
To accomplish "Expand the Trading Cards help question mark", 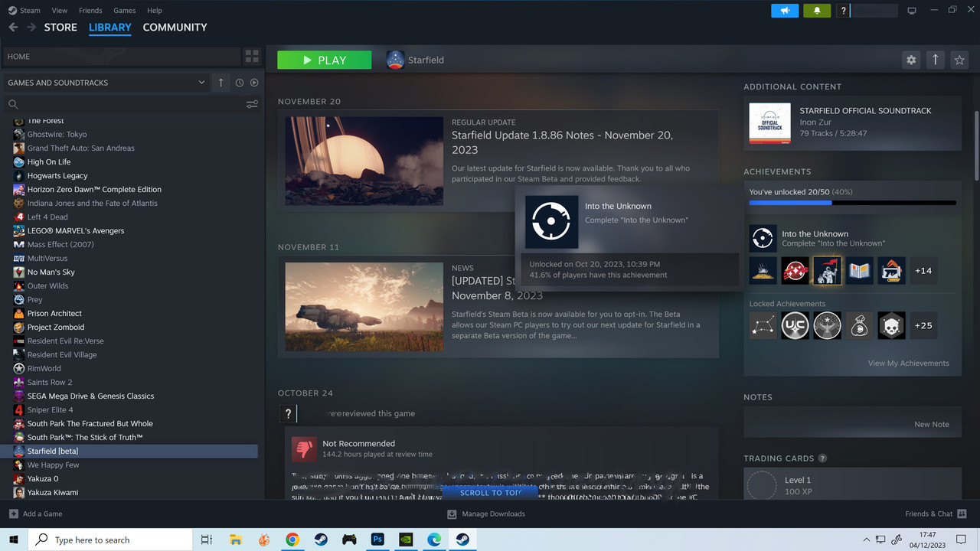I will point(822,458).
